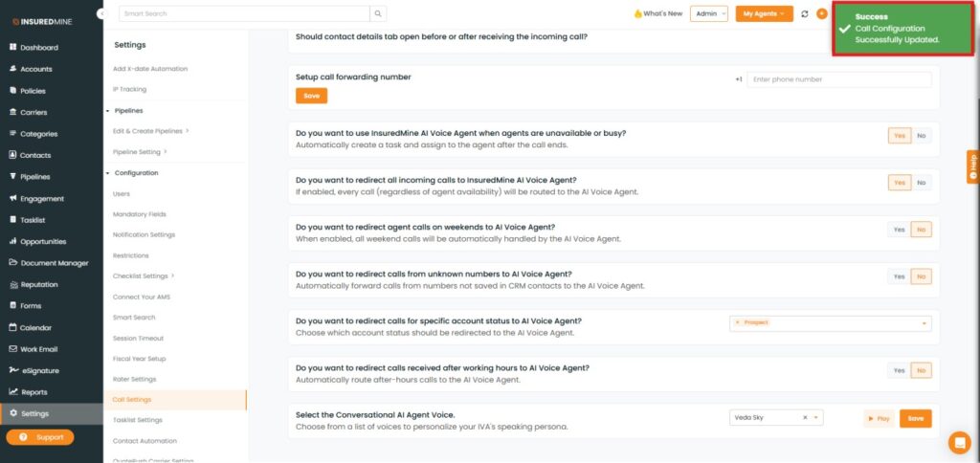The image size is (980, 463).
Task: Open the account status dropdown arrow
Action: click(x=924, y=323)
